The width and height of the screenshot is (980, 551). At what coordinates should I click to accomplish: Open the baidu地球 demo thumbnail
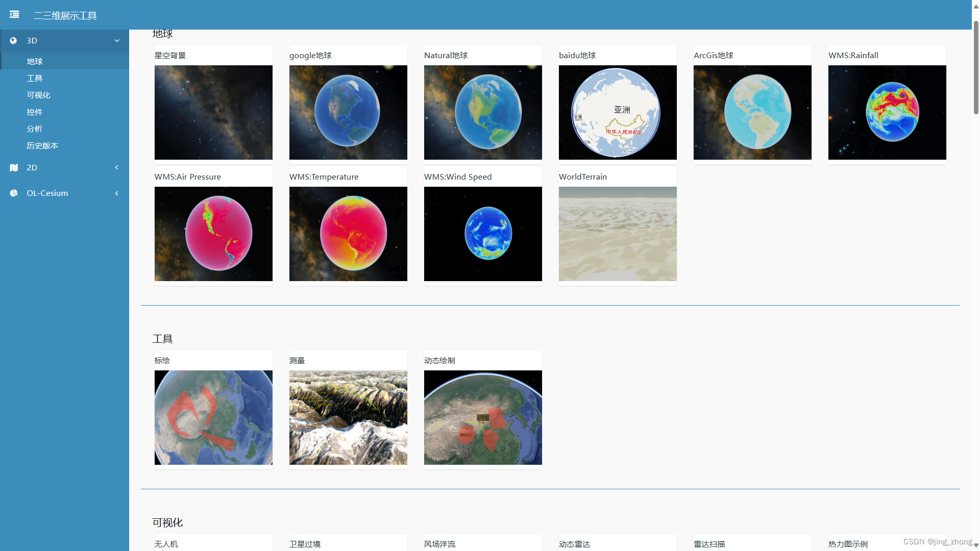pos(618,112)
